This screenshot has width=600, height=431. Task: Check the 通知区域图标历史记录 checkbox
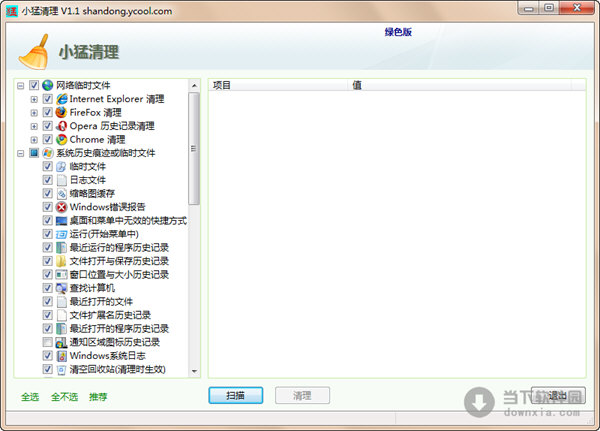(x=47, y=342)
